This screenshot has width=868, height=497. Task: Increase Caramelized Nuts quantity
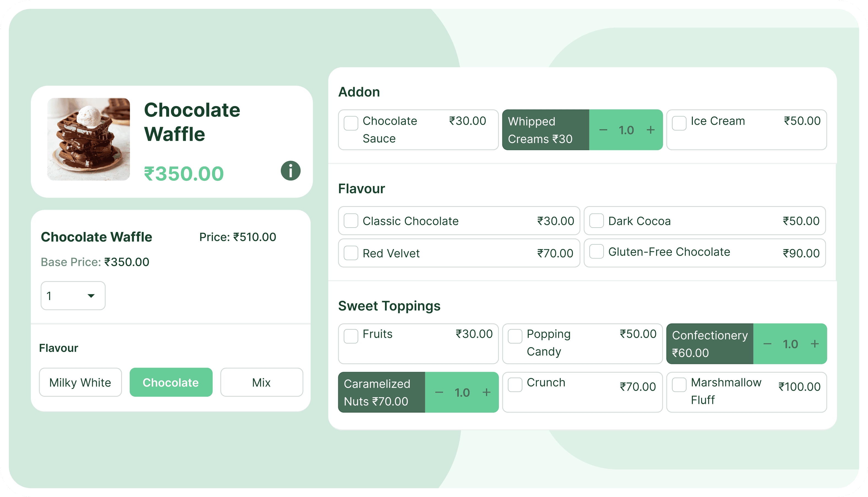[x=486, y=393]
